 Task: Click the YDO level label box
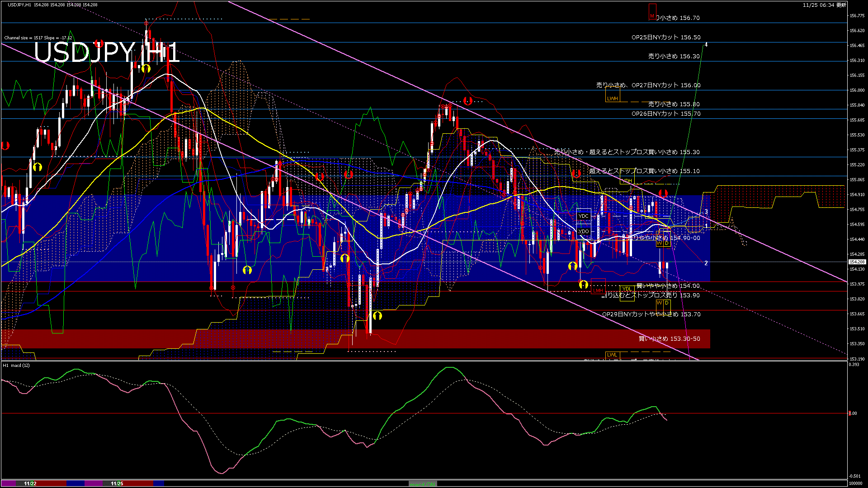pyautogui.click(x=584, y=231)
